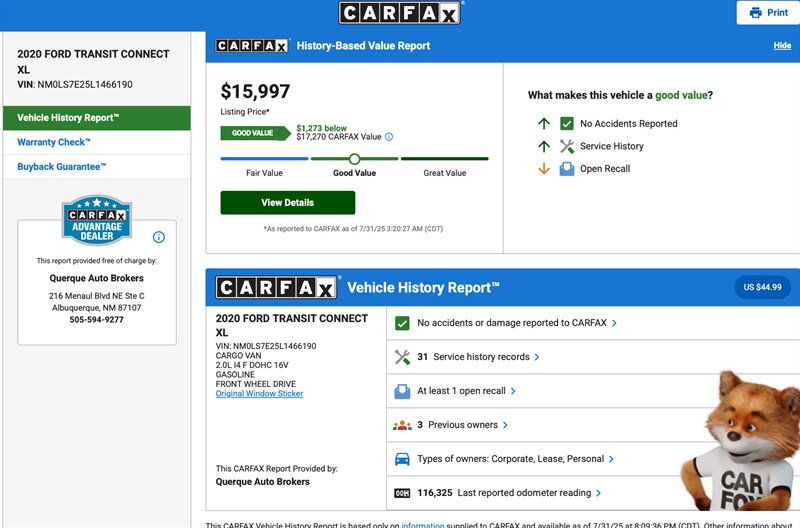Screen dimensions: 800x528
Task: Click the previous owners people icon
Action: click(402, 425)
